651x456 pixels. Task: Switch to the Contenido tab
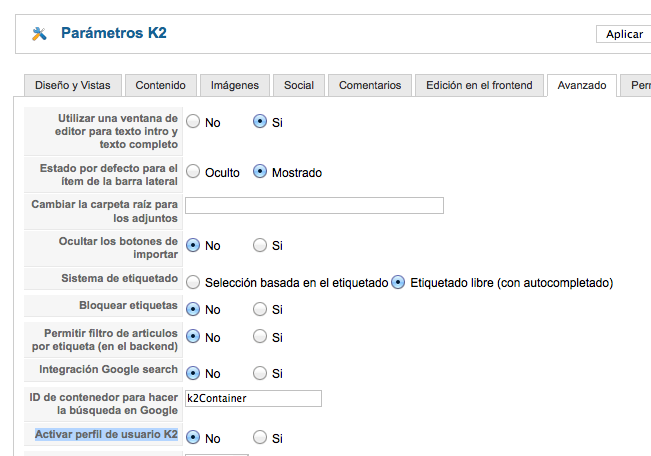(161, 85)
